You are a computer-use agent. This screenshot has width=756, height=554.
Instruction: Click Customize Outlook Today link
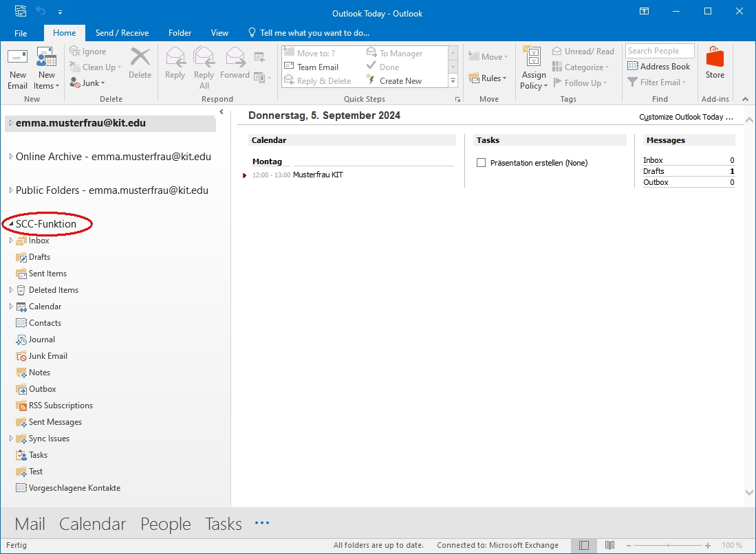click(686, 117)
